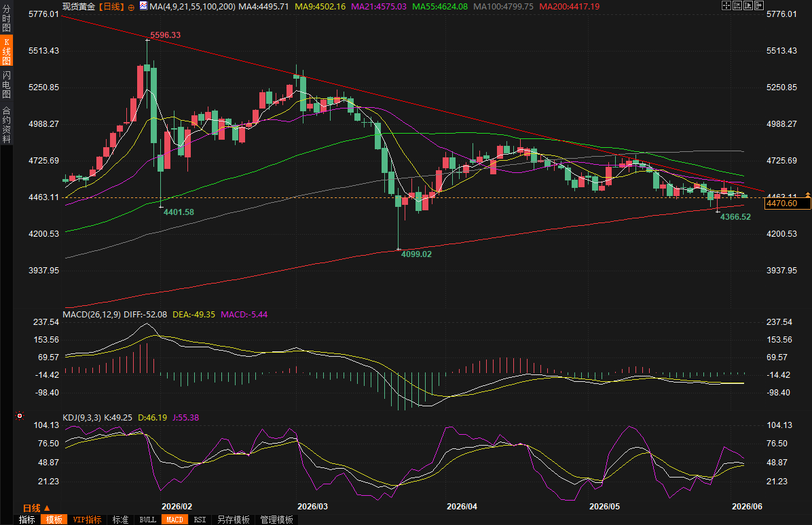Click the current price tag 4470.60
Screen dimensions: 812x525
[x=787, y=203]
